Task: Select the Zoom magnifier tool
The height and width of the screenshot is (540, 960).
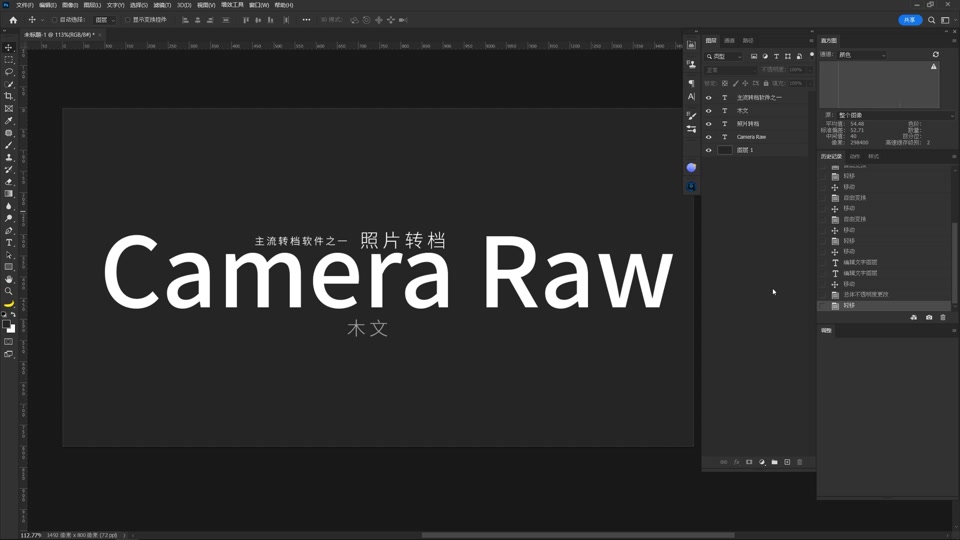Action: (9, 291)
